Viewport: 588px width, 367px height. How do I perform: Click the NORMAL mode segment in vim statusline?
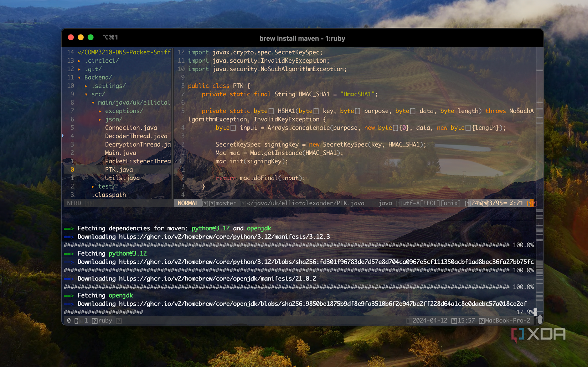(x=188, y=203)
